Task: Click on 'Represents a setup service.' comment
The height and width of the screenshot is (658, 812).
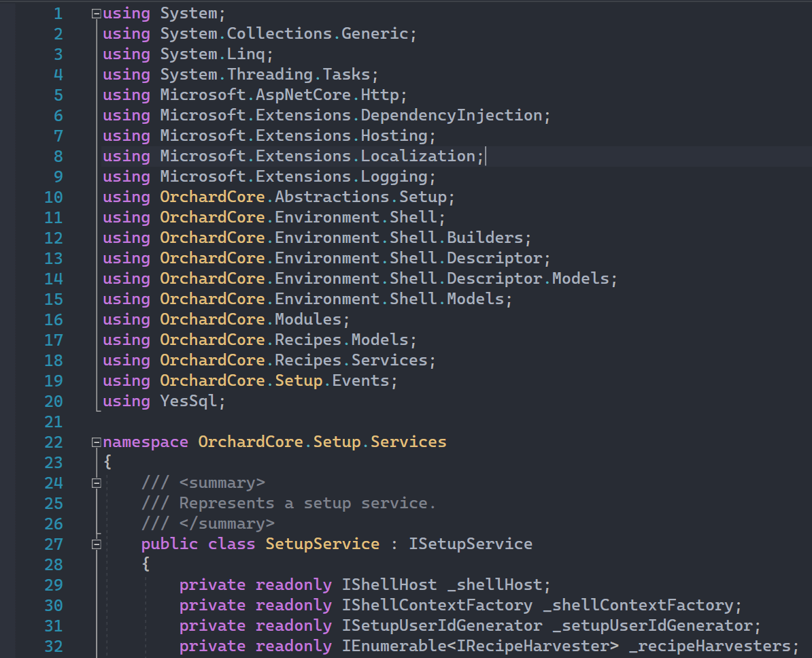Action: point(307,503)
